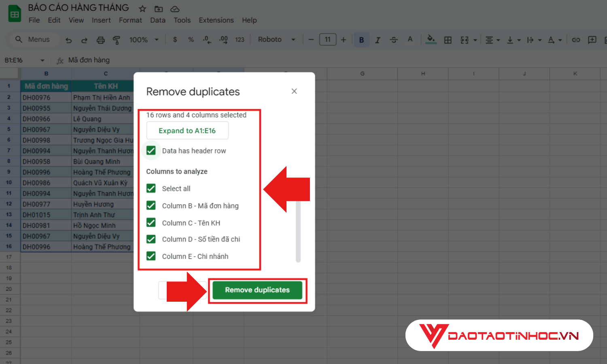Open the Extensions menu
This screenshot has height=364, width=607.
[216, 20]
